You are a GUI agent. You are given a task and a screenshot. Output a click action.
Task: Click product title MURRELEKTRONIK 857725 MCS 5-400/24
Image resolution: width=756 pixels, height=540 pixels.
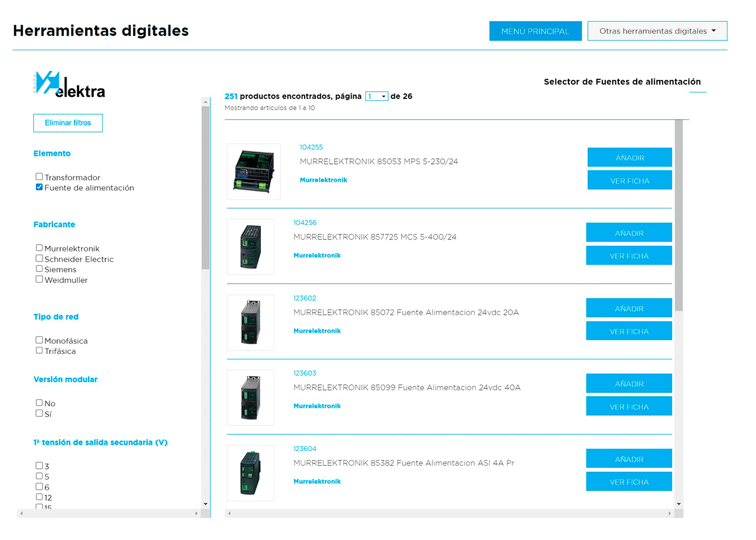[375, 237]
